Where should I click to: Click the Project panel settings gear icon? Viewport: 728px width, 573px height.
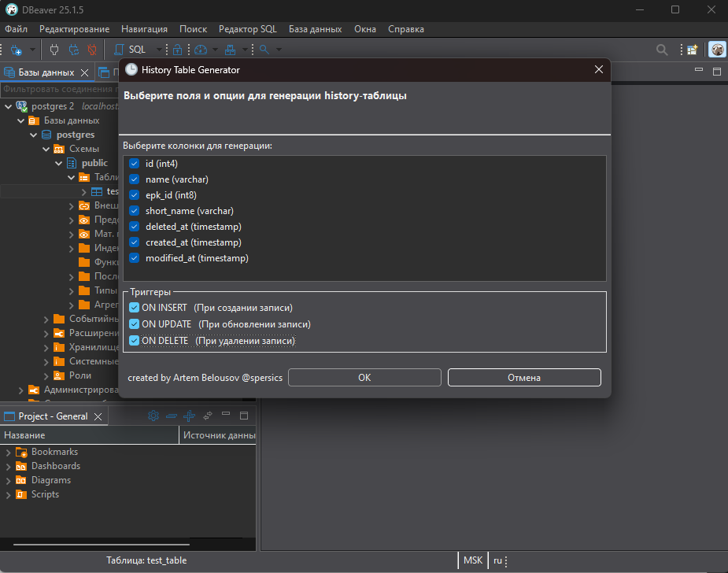[153, 416]
